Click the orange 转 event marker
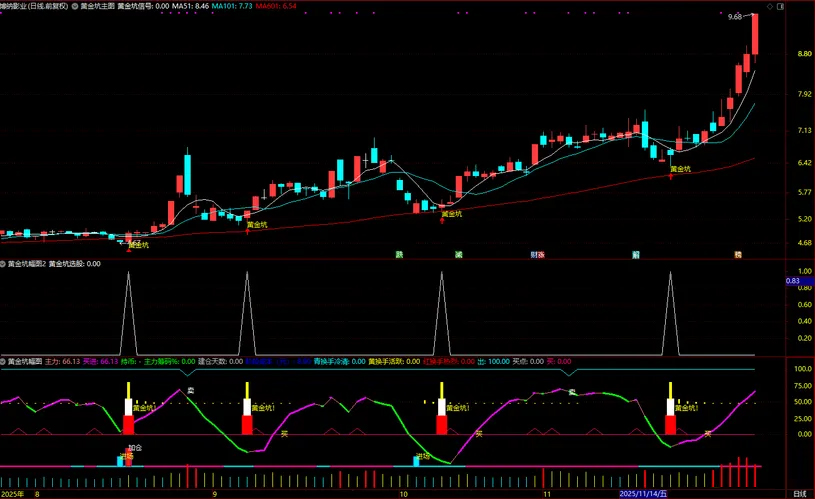The width and height of the screenshot is (815, 499). (738, 255)
